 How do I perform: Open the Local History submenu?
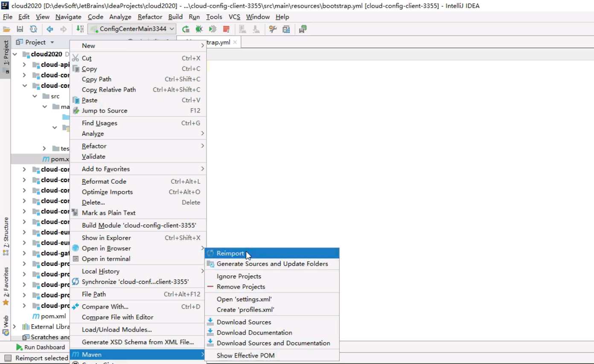pos(138,271)
